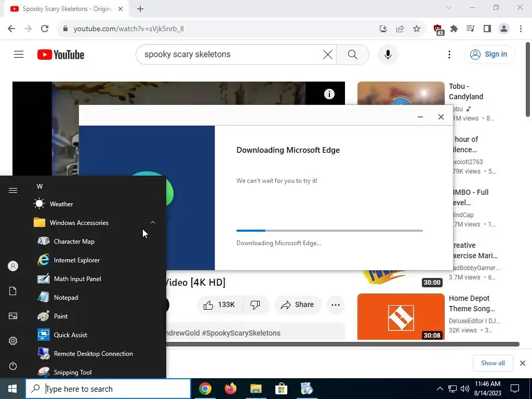Open Documents from Start sidebar
The height and width of the screenshot is (399, 532).
pos(13,291)
